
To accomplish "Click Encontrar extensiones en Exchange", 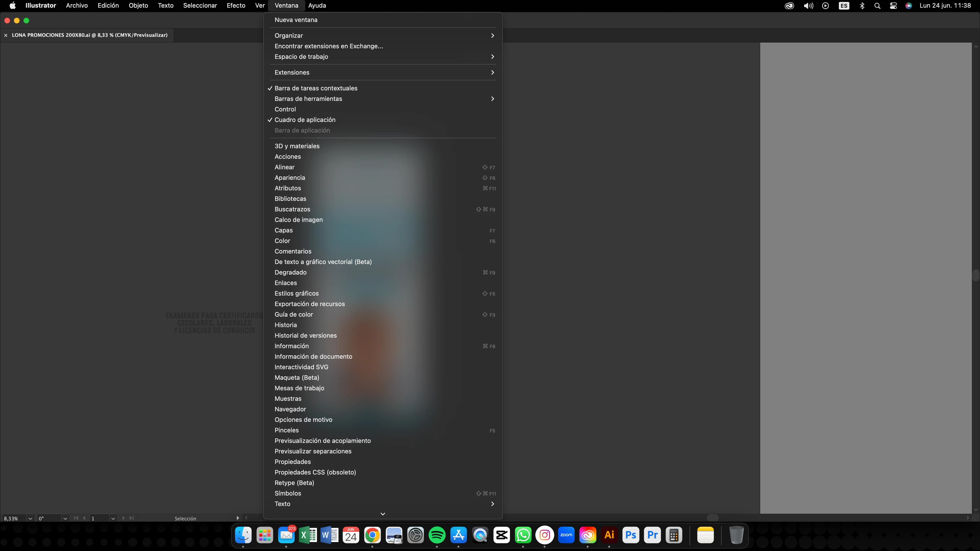I will click(328, 46).
